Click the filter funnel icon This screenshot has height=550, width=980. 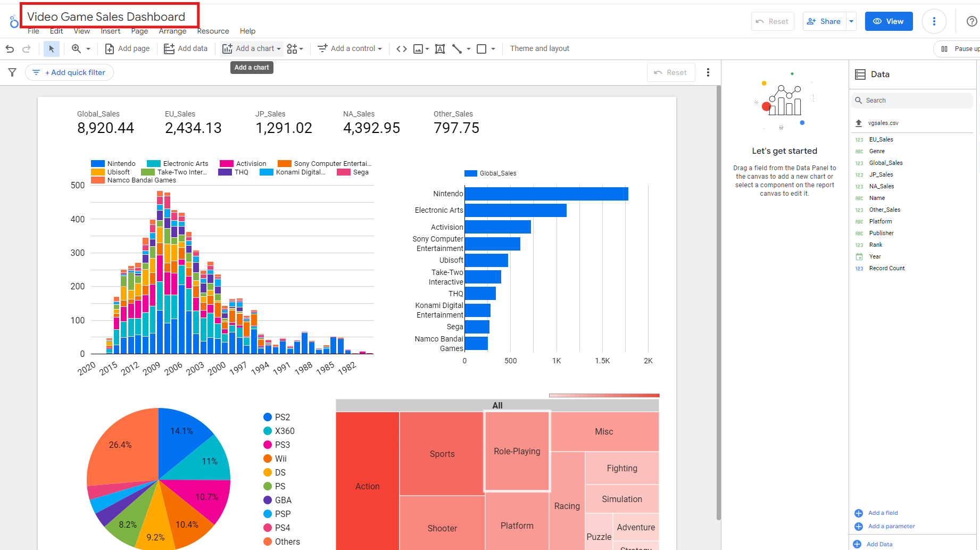click(x=12, y=72)
